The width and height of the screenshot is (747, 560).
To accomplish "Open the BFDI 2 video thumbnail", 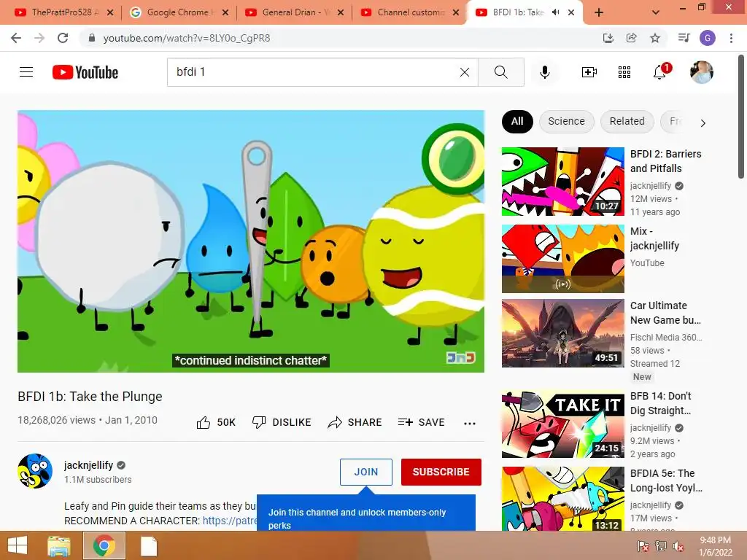I will [562, 182].
